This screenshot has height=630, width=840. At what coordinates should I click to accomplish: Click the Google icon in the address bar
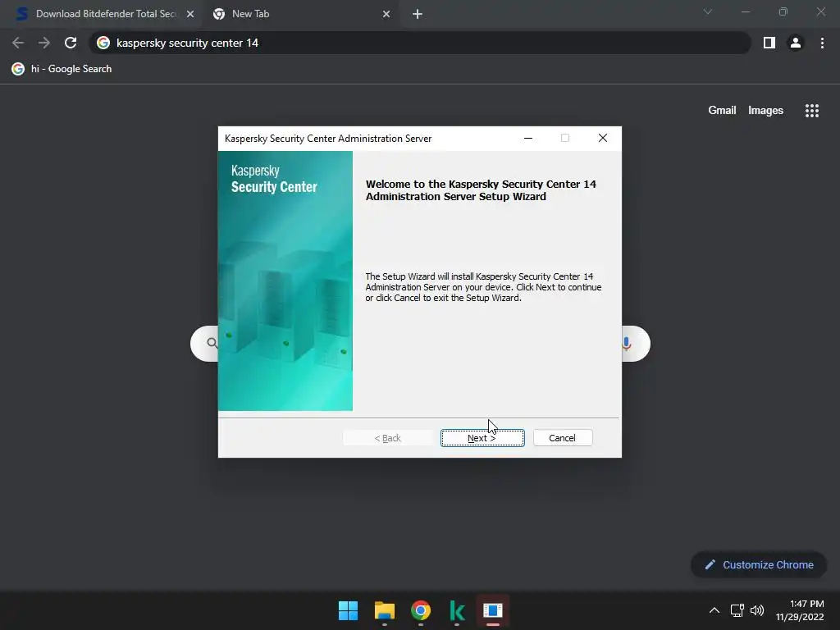coord(103,43)
